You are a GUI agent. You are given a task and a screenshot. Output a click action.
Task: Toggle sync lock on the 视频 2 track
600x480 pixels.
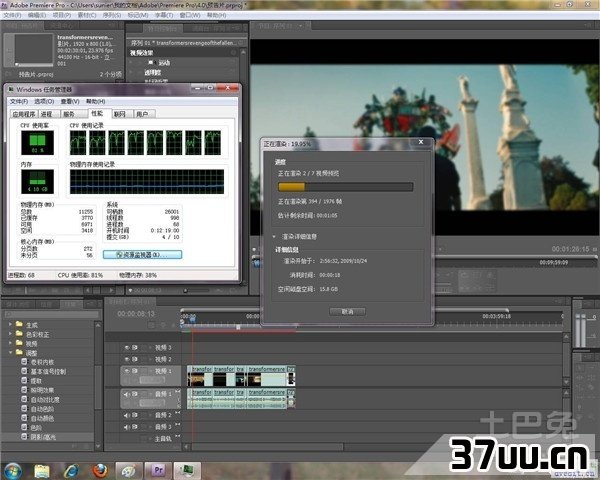coord(135,359)
